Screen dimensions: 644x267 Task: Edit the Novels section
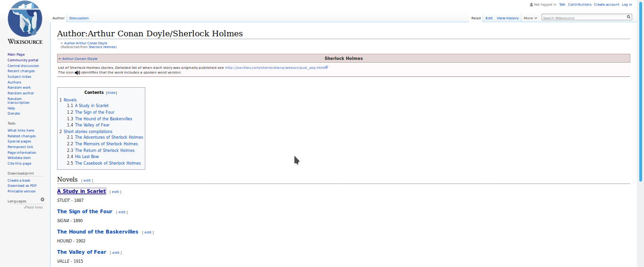[87, 181]
